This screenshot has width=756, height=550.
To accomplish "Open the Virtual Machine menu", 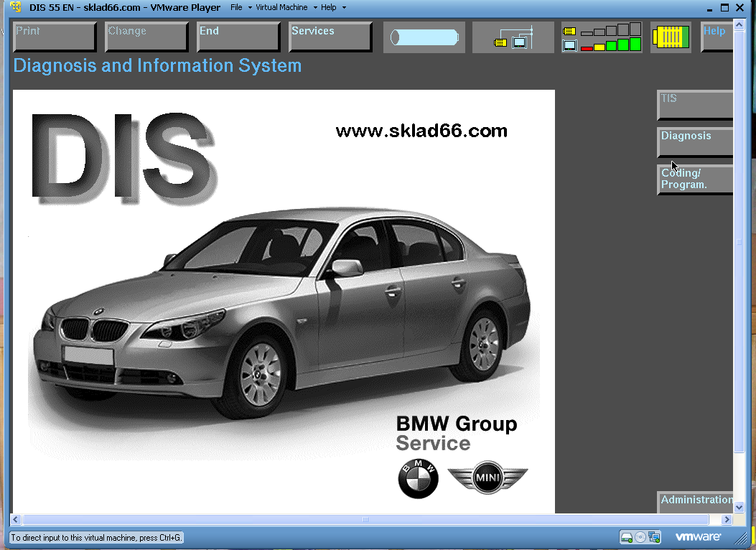I will point(281,7).
